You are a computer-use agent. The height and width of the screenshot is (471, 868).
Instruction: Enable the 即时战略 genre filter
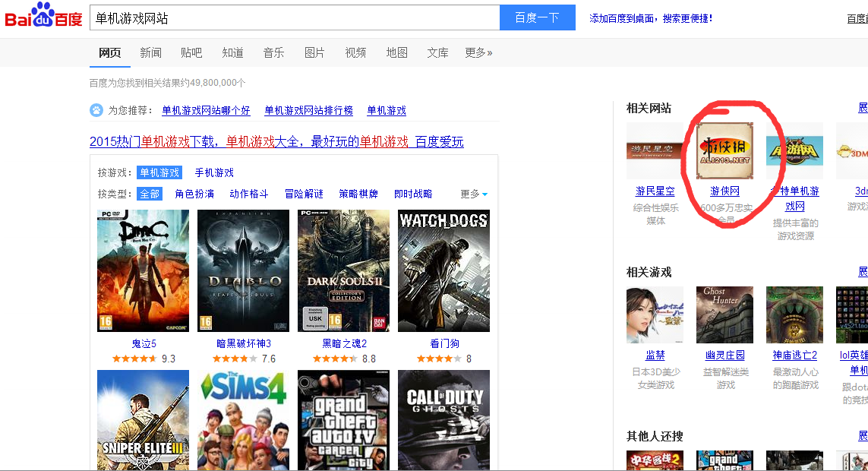[x=414, y=194]
